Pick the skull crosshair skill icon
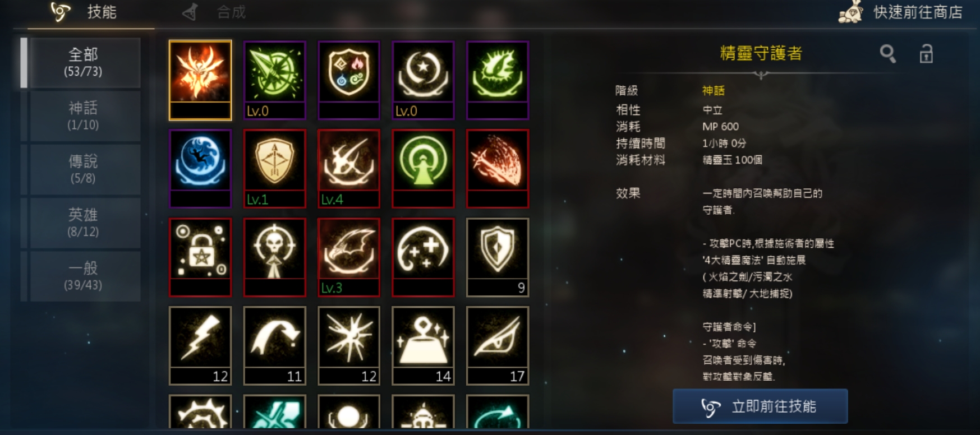Screen dimensions: 980x435 click(274, 257)
